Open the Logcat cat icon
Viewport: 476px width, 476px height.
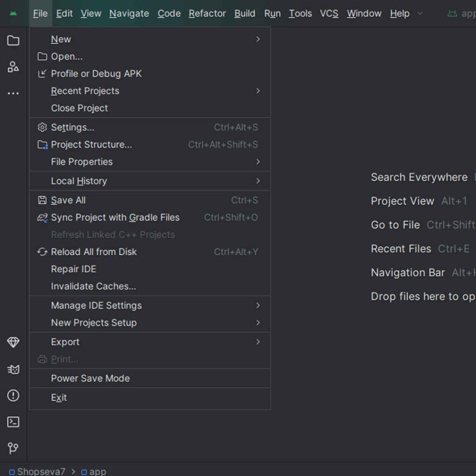(x=13, y=369)
